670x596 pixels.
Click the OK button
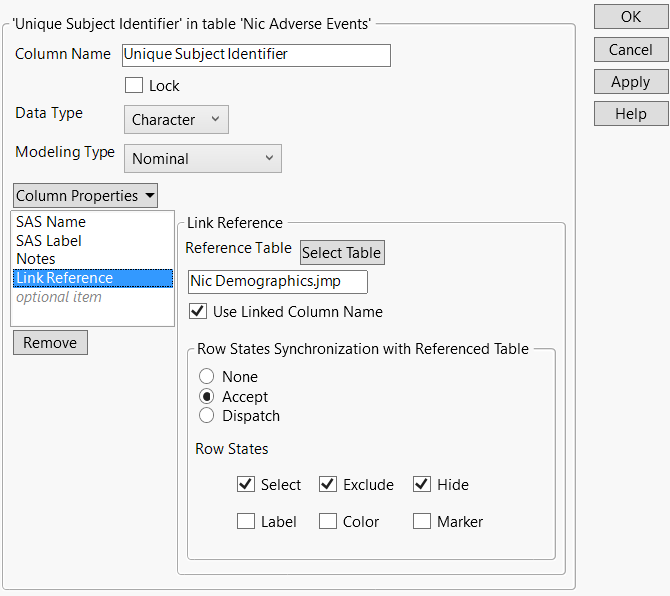point(630,17)
